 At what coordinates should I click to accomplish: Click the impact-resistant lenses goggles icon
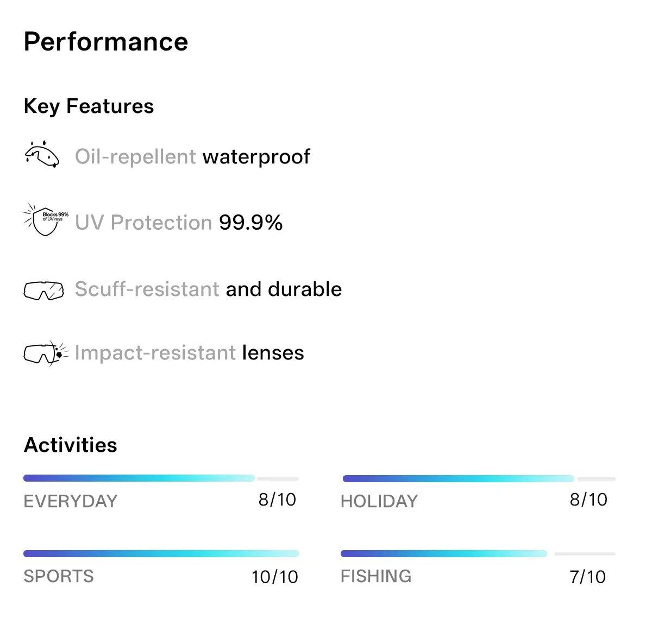click(46, 353)
